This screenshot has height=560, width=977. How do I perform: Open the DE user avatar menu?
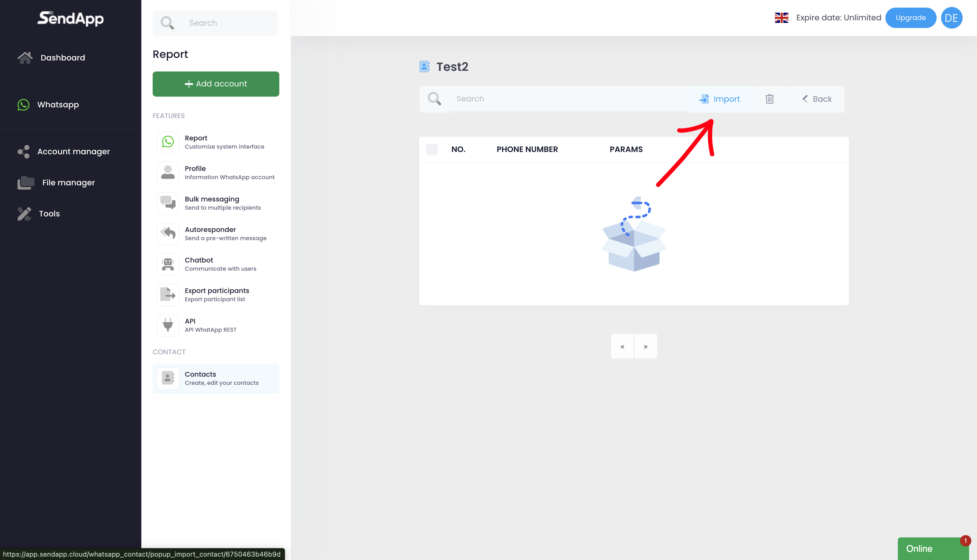click(951, 18)
